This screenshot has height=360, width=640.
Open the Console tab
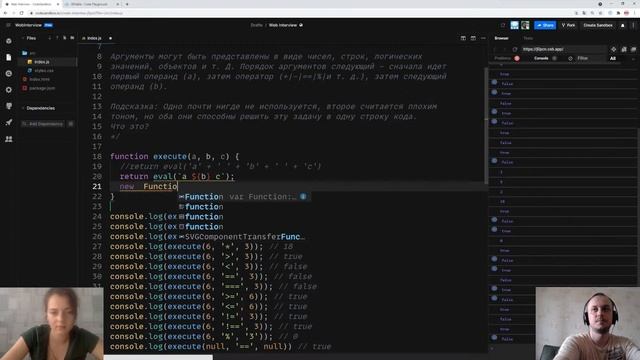pyautogui.click(x=541, y=58)
